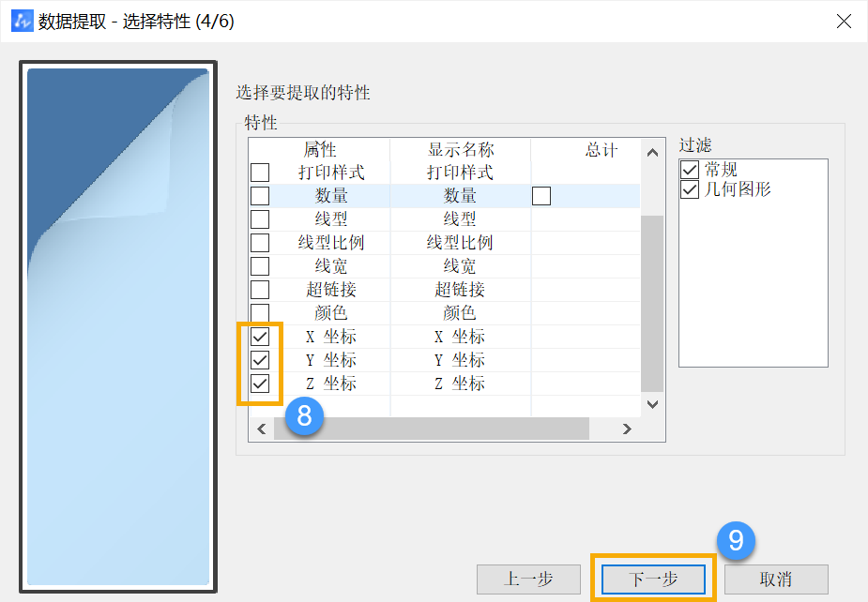The height and width of the screenshot is (602, 868).
Task: Check the 颜色 property checkbox
Action: [x=260, y=312]
